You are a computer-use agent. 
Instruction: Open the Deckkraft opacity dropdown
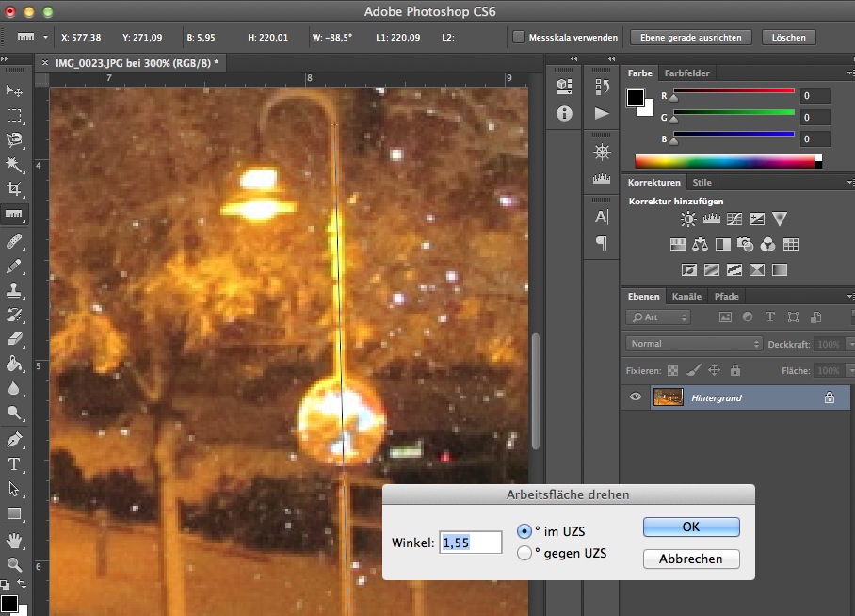point(849,344)
